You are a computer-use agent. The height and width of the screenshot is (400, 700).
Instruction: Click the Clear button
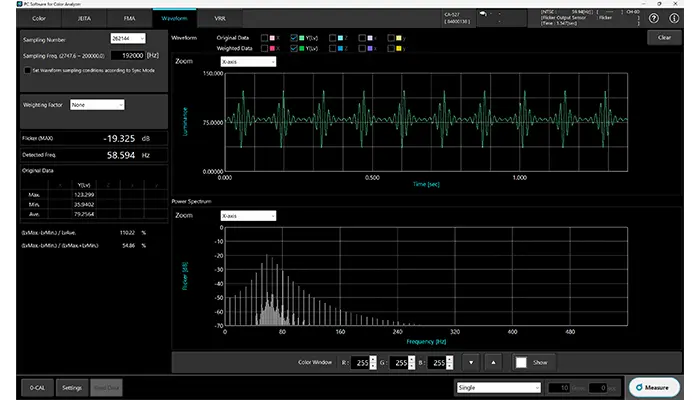664,37
